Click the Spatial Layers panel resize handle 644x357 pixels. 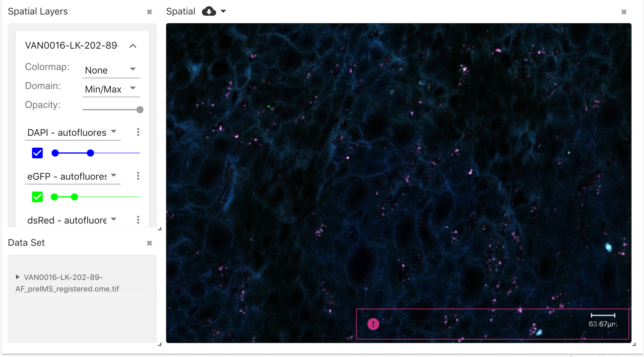(x=160, y=229)
